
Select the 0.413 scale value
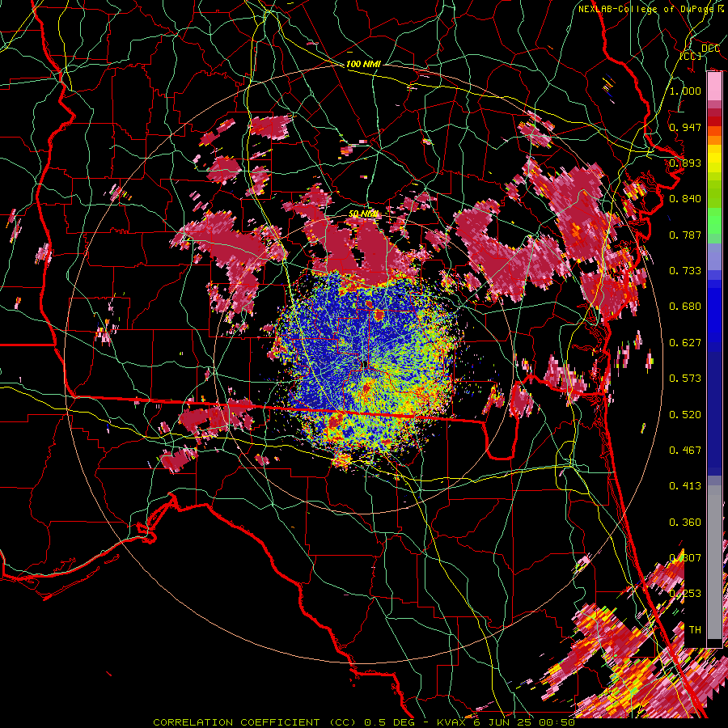pos(685,486)
